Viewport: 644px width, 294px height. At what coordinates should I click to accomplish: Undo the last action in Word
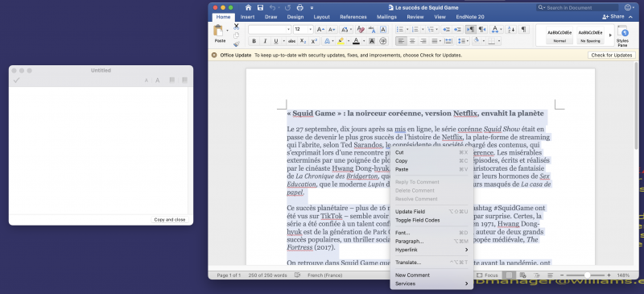(272, 7)
